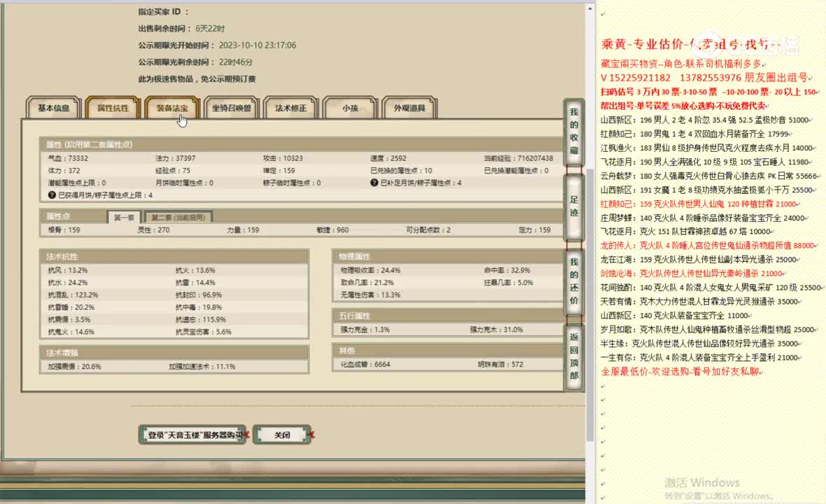
Task: Switch to attribute set 第一套
Action: pyautogui.click(x=125, y=217)
